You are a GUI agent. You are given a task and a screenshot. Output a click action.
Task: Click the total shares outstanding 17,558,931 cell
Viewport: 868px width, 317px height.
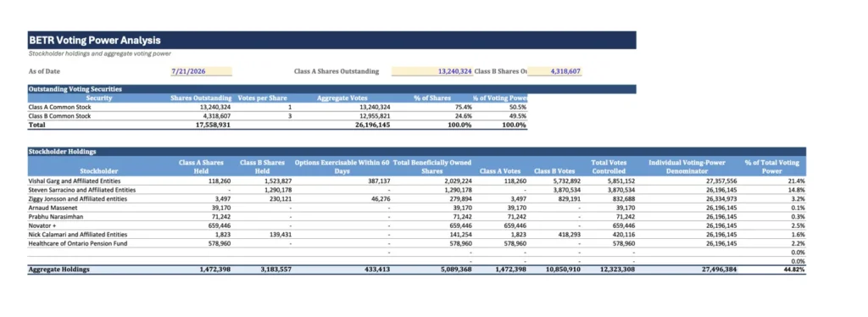[x=211, y=125]
